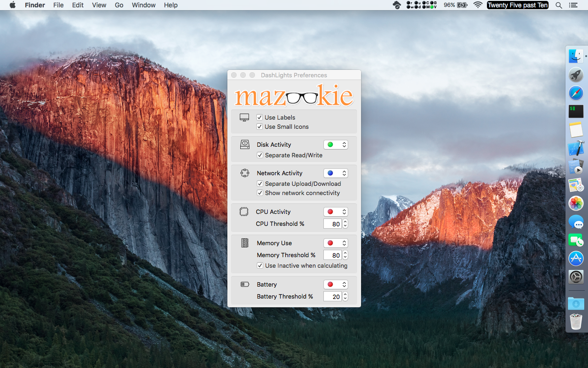Open the Help menu

point(171,5)
